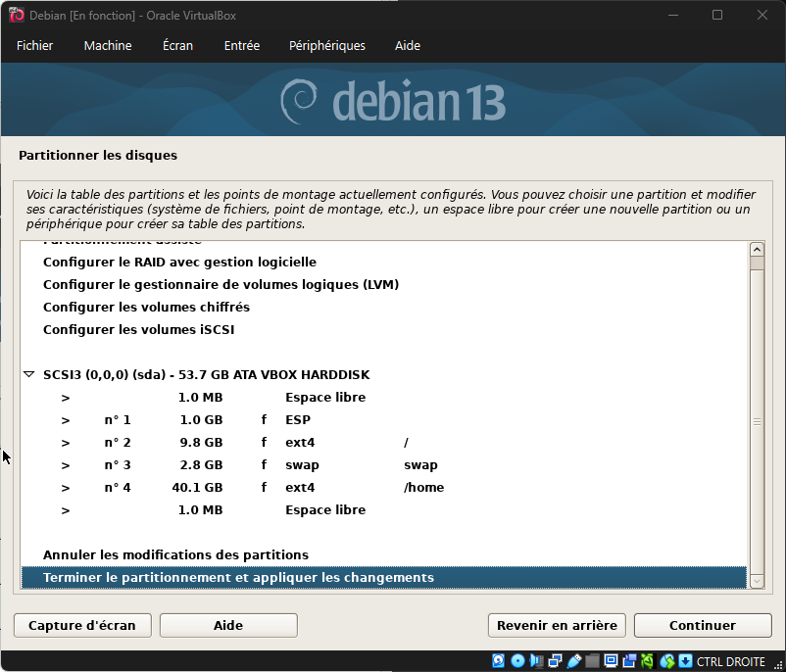Open the optical drive status icon
This screenshot has width=786, height=672.
[x=517, y=661]
